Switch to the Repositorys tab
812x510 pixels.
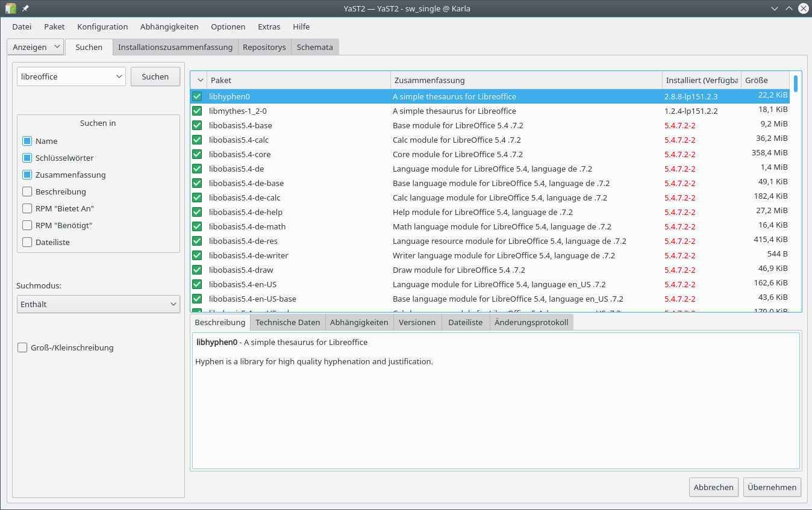tap(264, 47)
